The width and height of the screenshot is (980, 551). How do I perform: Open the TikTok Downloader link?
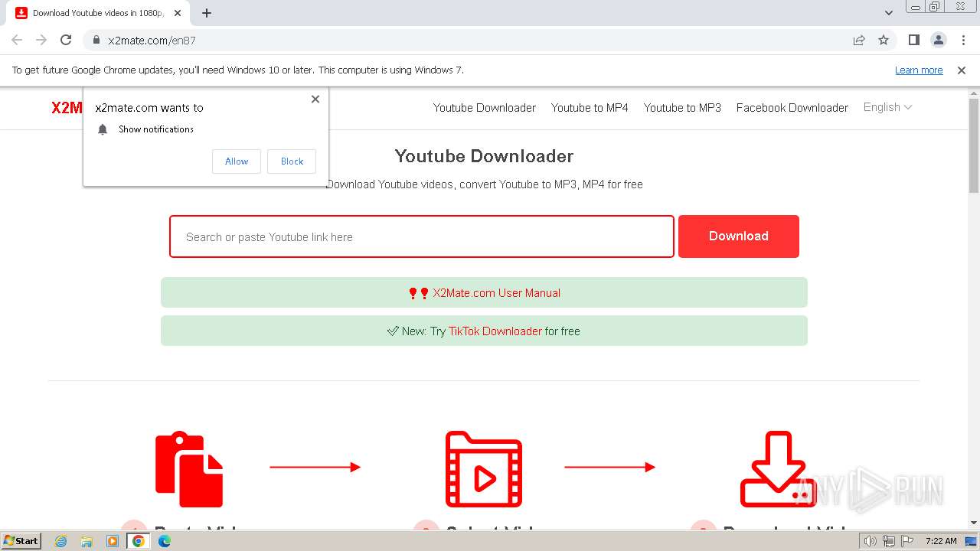(x=495, y=331)
